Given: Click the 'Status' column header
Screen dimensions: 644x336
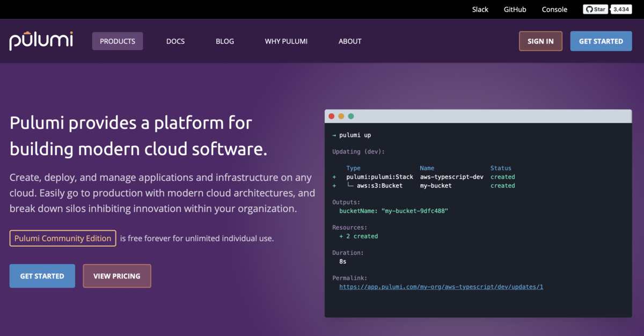Looking at the screenshot, I should (501, 168).
